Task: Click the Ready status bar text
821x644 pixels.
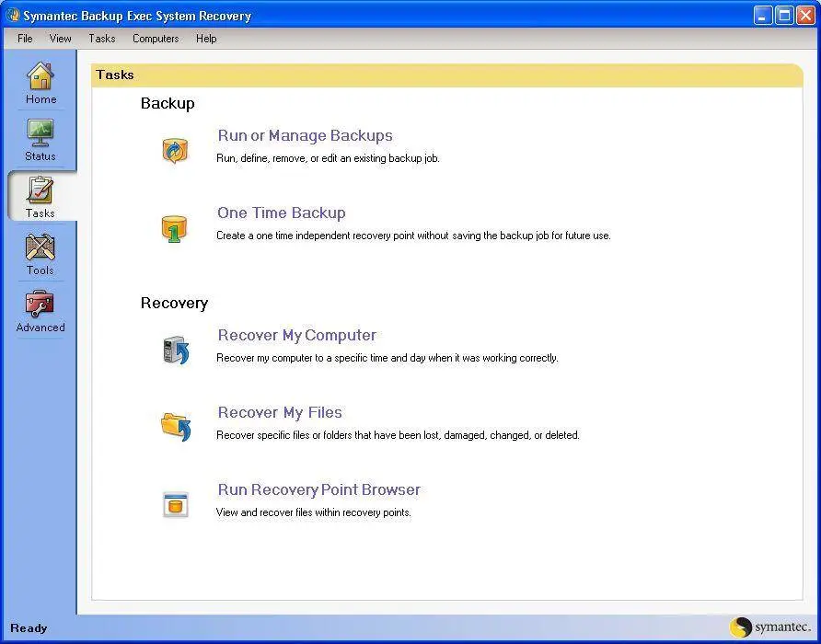Action: (x=29, y=627)
